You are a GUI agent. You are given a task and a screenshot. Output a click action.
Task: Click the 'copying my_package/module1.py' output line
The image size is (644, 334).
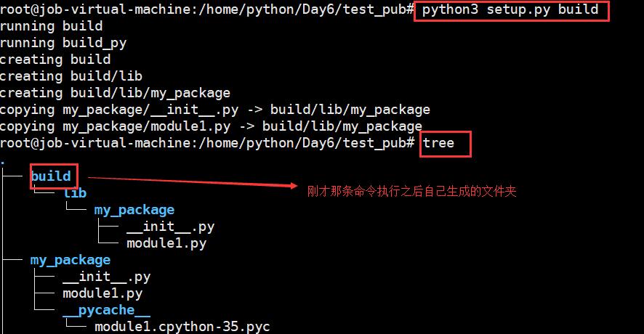click(x=211, y=126)
